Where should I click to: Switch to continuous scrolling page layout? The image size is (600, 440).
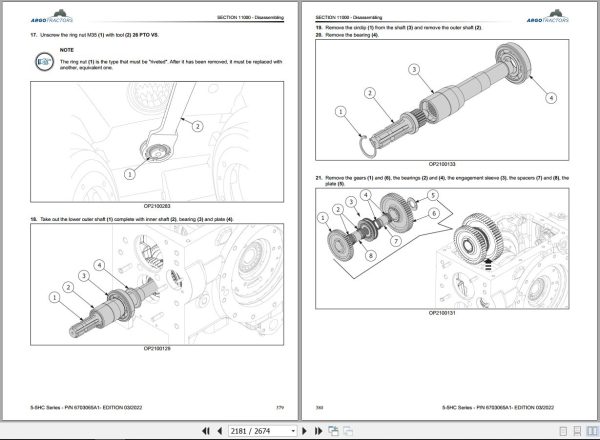click(577, 431)
